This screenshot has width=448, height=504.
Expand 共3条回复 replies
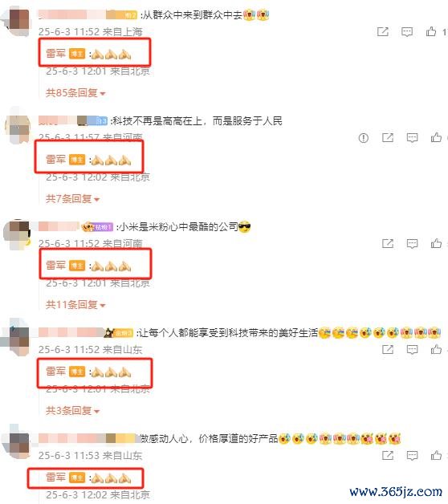[73, 410]
